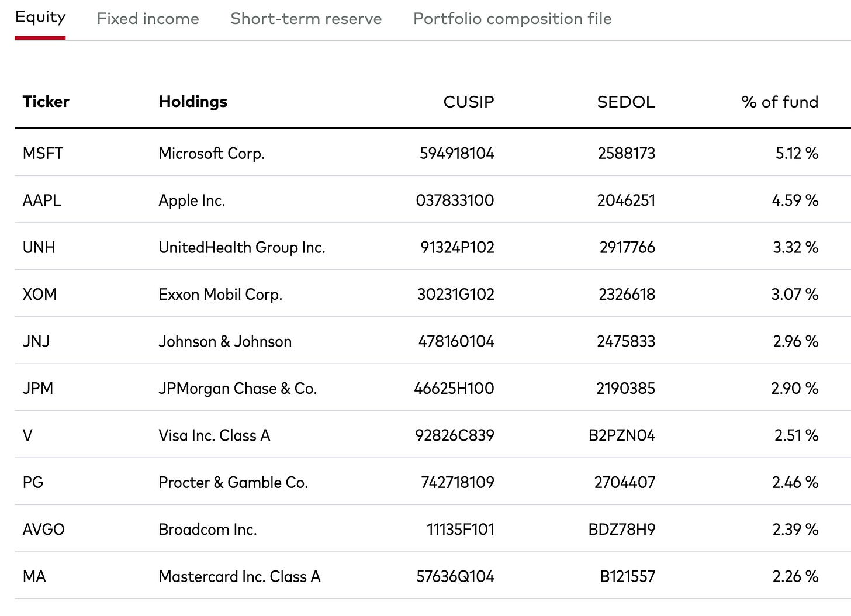Click the MSFT ticker symbol

pyautogui.click(x=43, y=153)
